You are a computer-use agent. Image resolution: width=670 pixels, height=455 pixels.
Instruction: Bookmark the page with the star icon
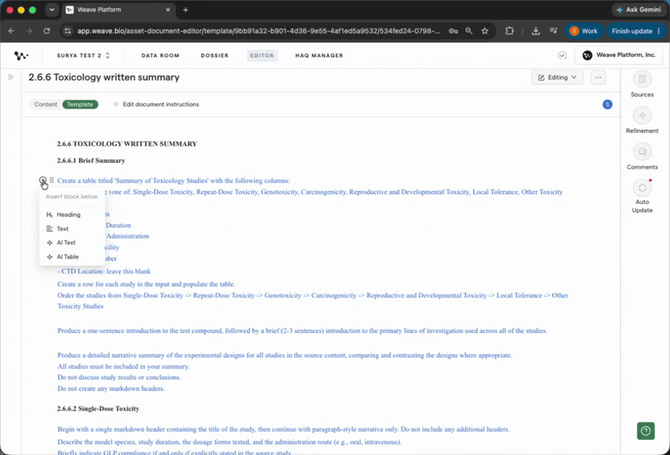click(x=485, y=31)
